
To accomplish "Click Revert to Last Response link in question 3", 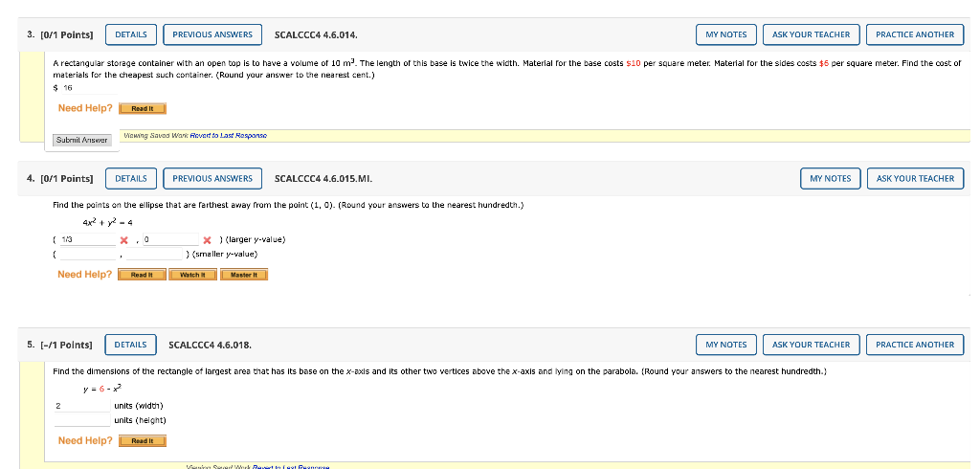I will pos(228,136).
